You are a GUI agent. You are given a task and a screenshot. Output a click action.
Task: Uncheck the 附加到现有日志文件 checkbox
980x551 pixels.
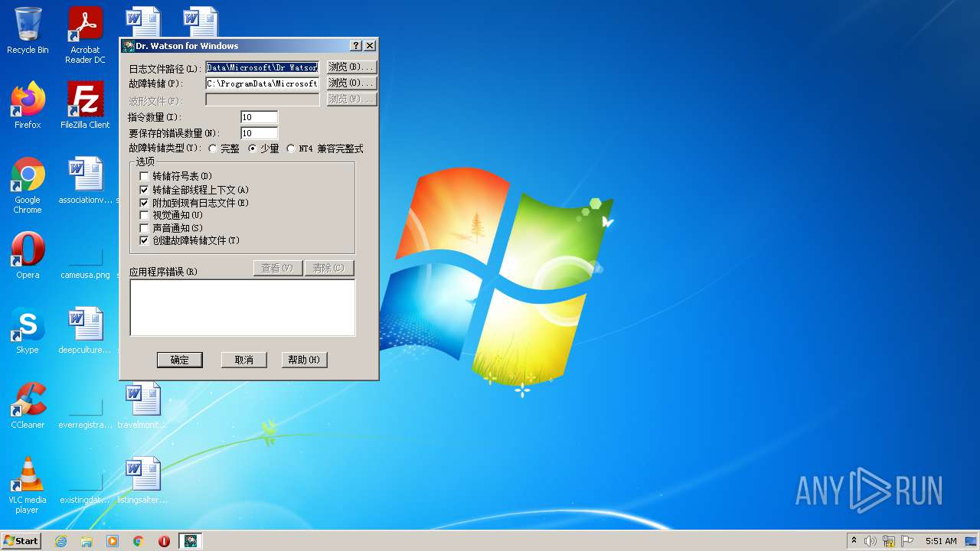(144, 203)
